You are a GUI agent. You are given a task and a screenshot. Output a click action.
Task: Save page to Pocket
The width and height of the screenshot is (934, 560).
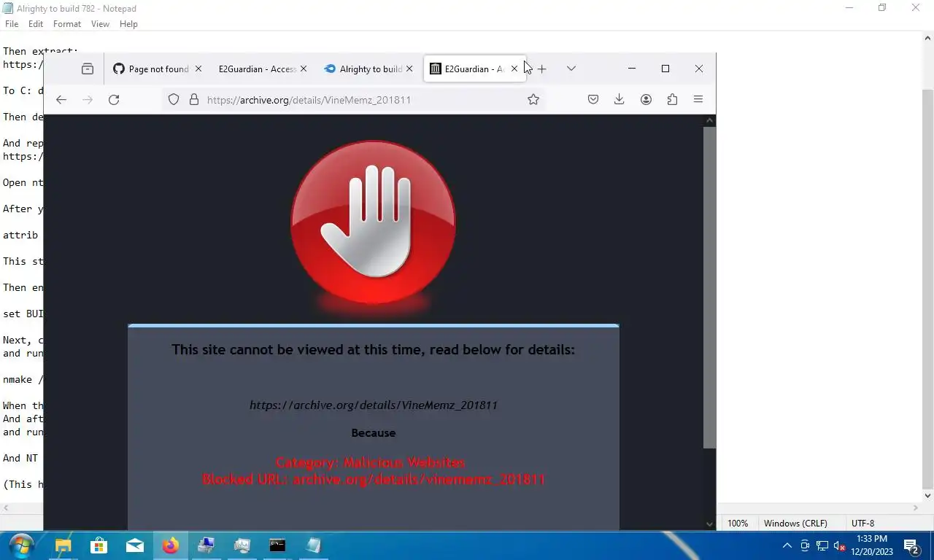[593, 100]
